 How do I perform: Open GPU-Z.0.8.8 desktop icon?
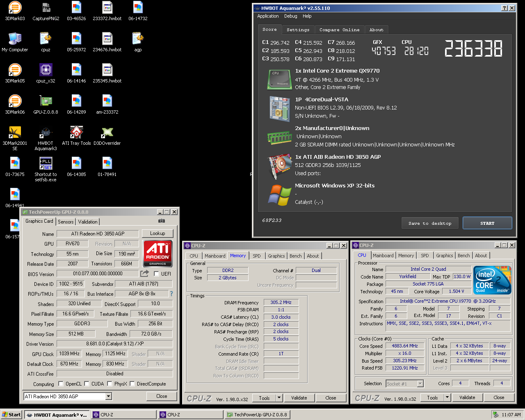click(46, 104)
